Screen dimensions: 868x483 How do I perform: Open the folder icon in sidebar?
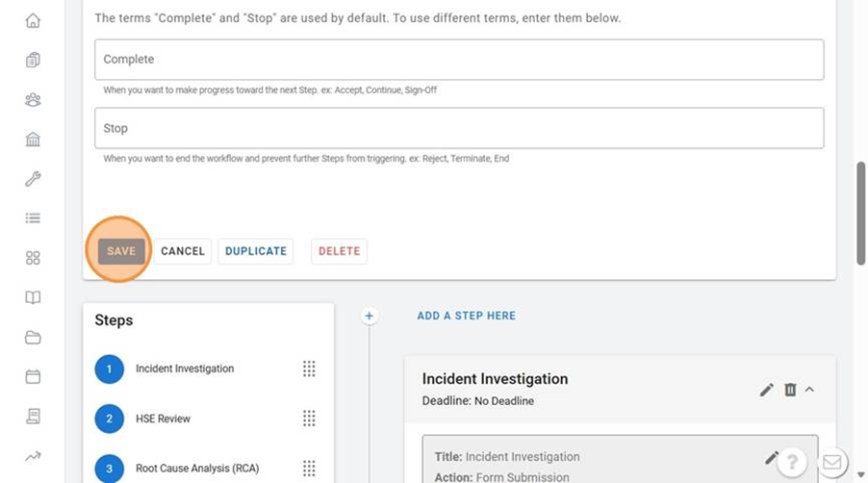[x=33, y=337]
